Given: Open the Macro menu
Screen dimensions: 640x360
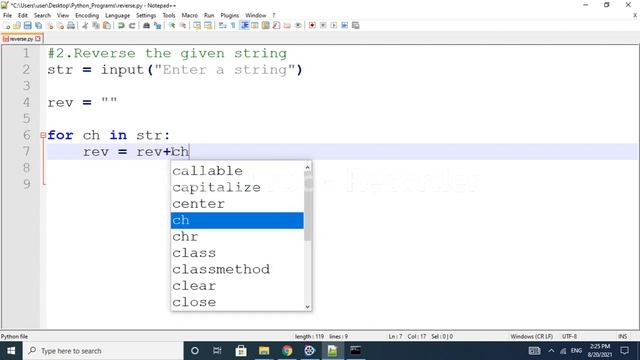Looking at the screenshot, I should 189,15.
